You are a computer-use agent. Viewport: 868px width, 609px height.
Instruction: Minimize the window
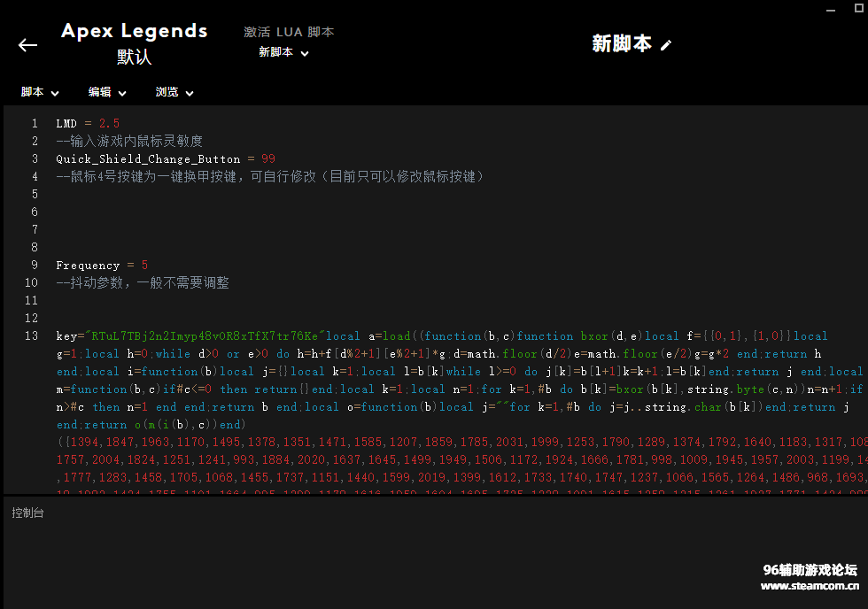tap(831, 10)
